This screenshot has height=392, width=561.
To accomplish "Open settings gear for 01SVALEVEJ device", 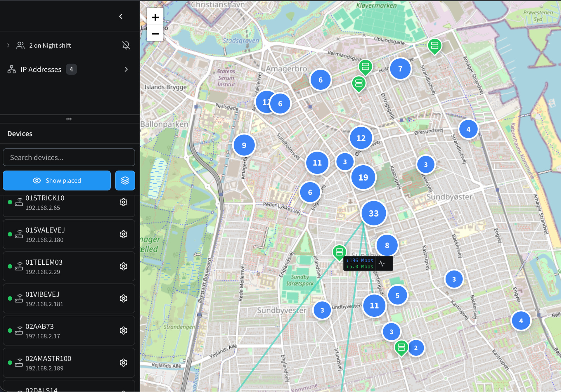I will [x=123, y=234].
